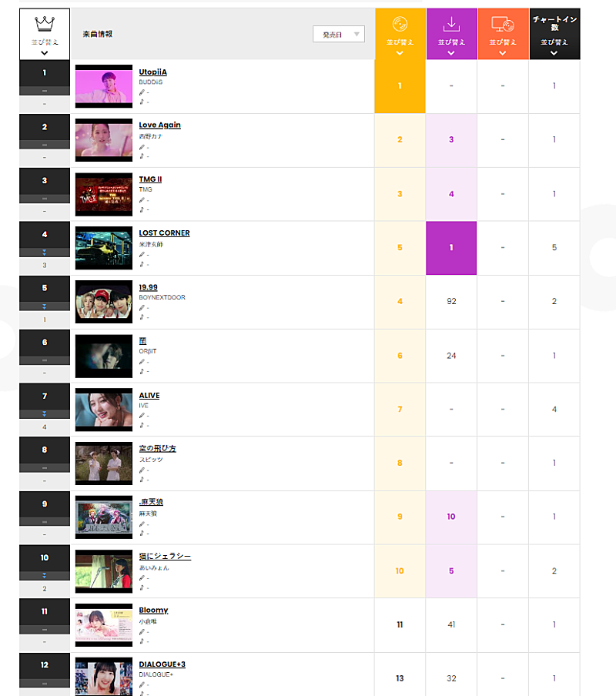The height and width of the screenshot is (696, 616).
Task: Open the UtopiiA song link
Action: point(153,72)
